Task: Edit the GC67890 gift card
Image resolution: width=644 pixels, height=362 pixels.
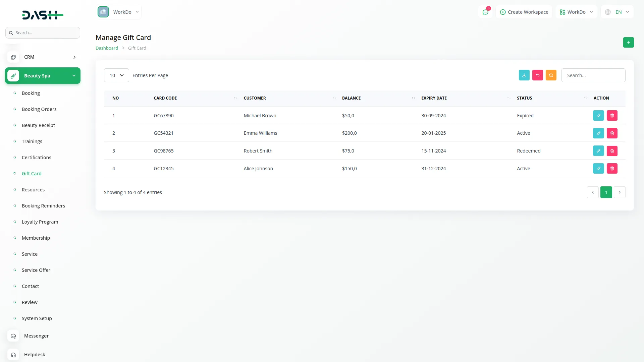Action: coord(598,116)
